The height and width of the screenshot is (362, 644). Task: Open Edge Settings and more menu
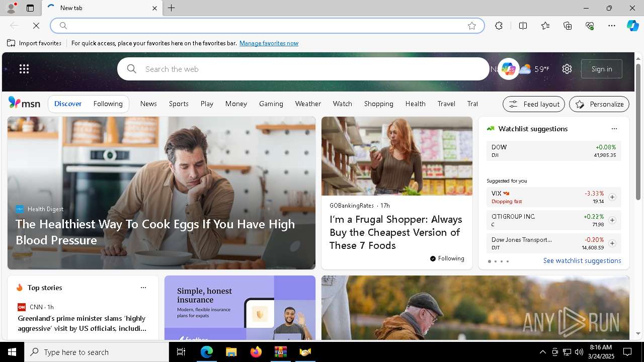pos(612,26)
